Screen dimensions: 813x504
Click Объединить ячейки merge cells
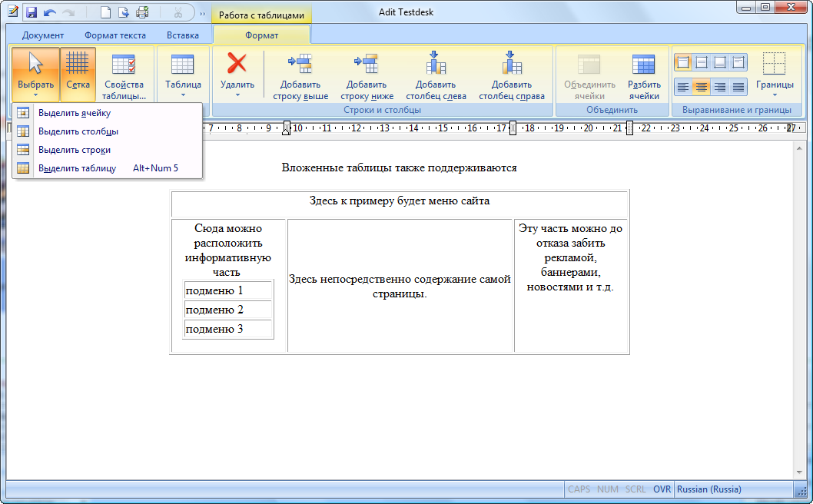tap(589, 76)
